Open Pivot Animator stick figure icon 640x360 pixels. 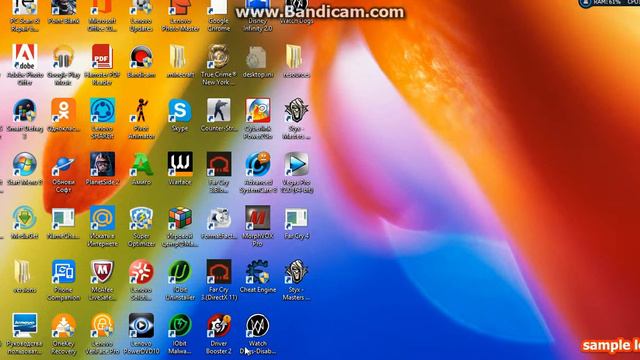[141, 118]
